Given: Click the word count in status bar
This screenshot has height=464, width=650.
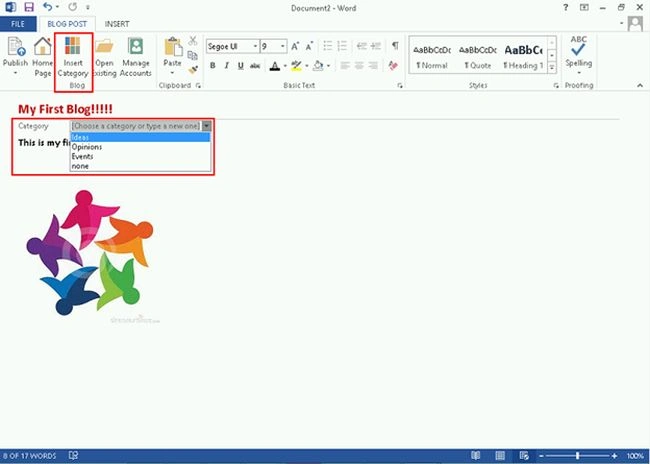Looking at the screenshot, I should coord(29,456).
